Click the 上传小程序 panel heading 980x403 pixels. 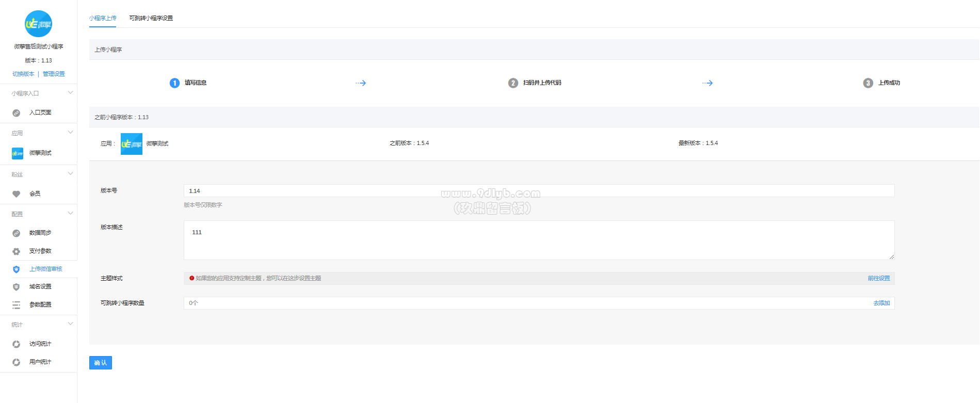point(108,50)
